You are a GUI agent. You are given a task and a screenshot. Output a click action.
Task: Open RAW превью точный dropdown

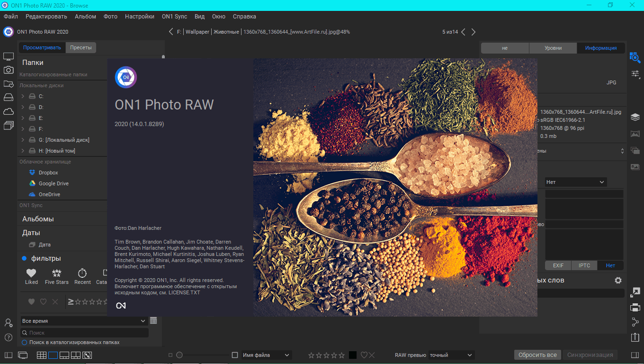tap(451, 355)
